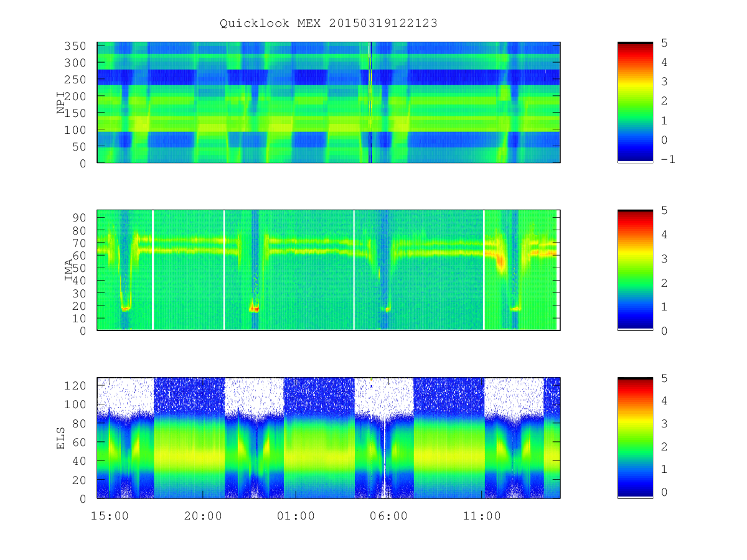Click the "0" label on IMA color scale
The width and height of the screenshot is (747, 560).
[x=665, y=331]
